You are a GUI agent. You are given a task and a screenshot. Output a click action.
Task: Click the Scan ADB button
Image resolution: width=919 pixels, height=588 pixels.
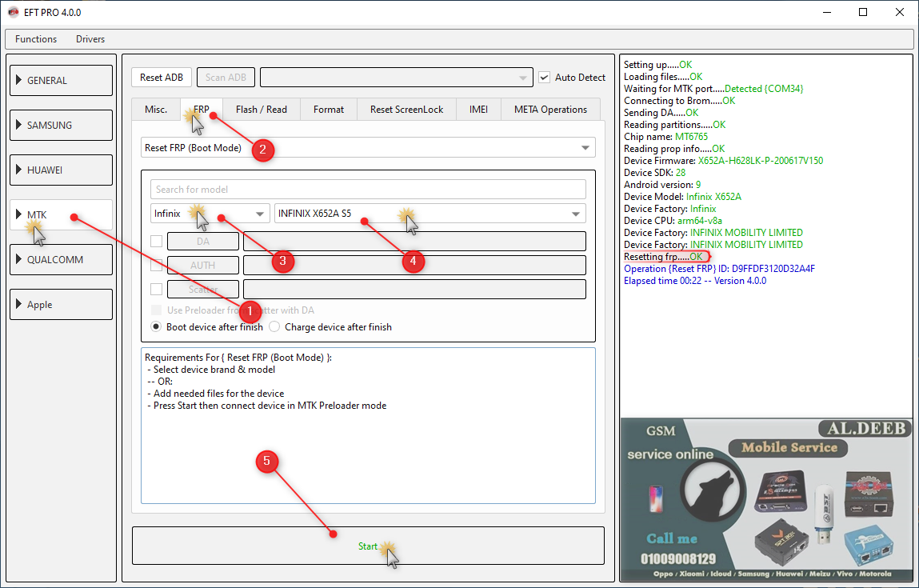click(x=226, y=78)
